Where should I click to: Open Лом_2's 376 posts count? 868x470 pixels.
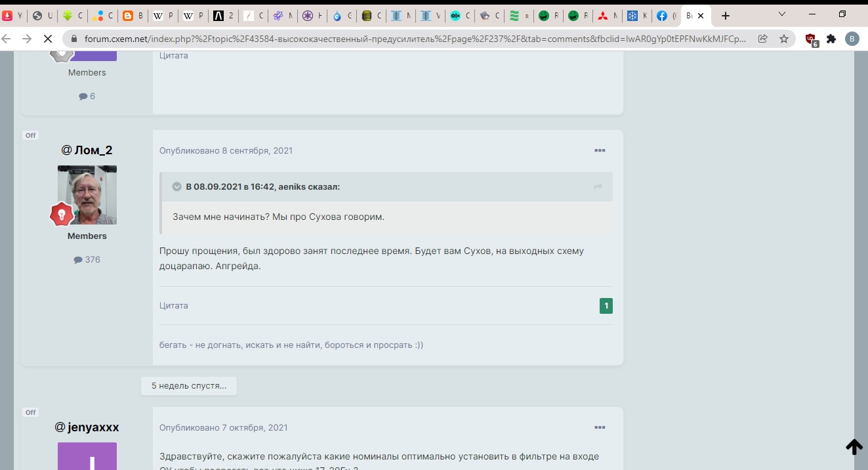(x=87, y=259)
